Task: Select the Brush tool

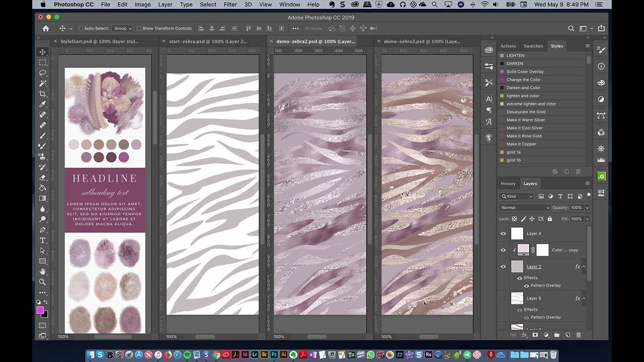Action: click(x=43, y=136)
